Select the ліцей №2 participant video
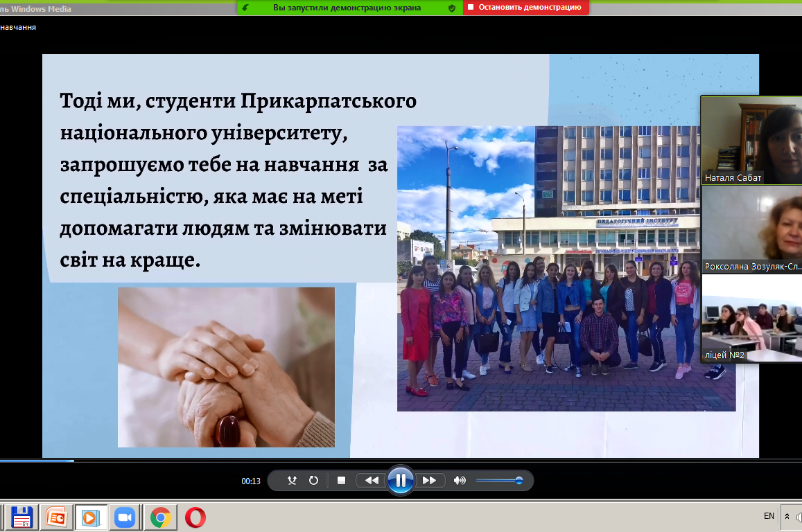 (751, 319)
